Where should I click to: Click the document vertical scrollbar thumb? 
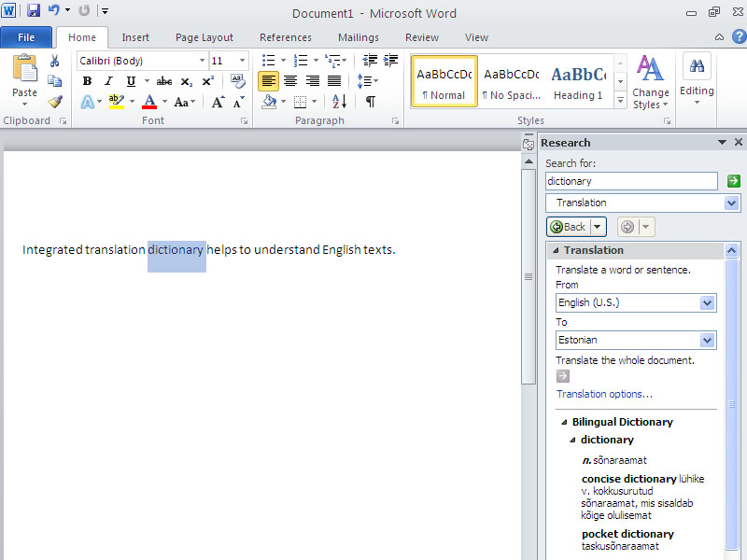(x=529, y=276)
